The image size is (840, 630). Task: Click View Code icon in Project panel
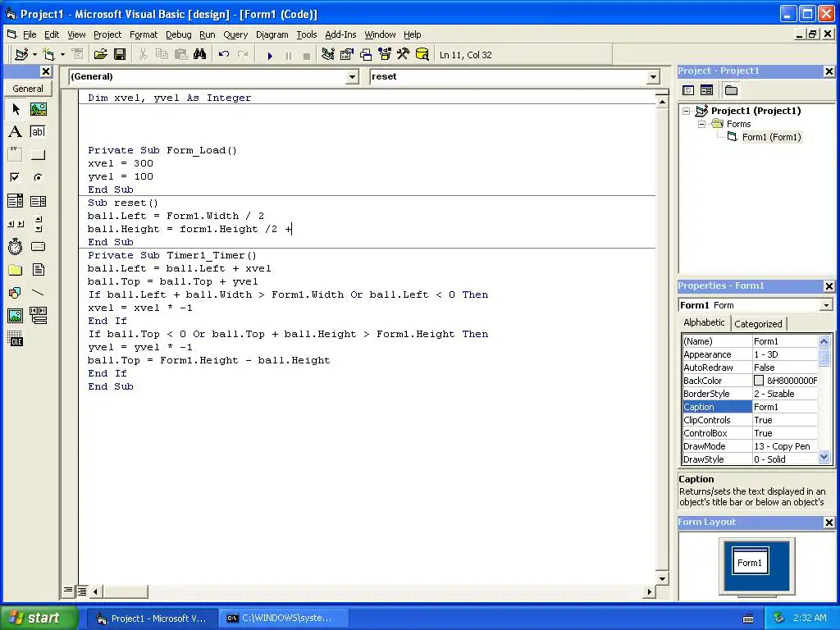pos(688,90)
